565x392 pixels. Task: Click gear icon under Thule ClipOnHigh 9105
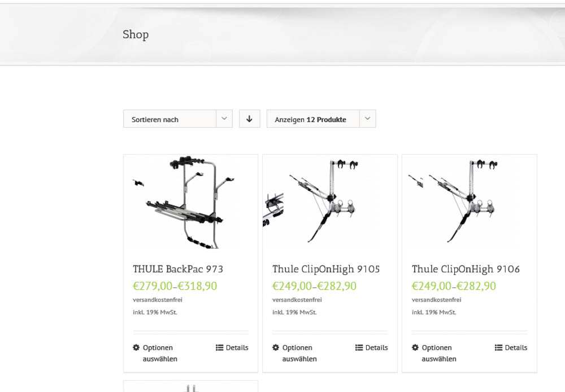(x=276, y=347)
